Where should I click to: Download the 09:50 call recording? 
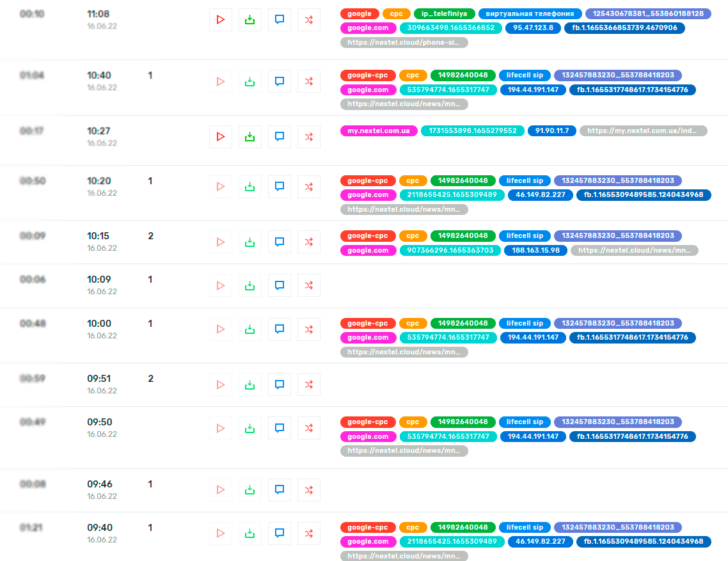point(249,428)
